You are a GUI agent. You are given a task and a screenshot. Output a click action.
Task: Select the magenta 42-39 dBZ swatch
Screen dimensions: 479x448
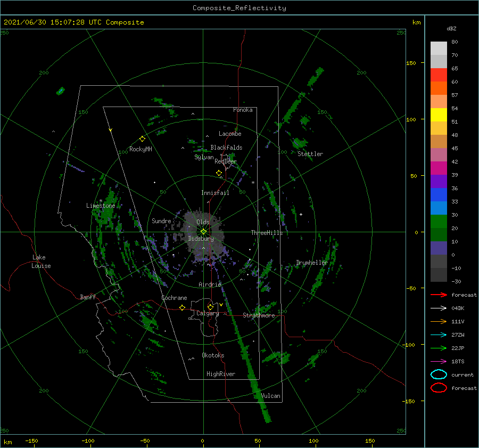click(439, 168)
